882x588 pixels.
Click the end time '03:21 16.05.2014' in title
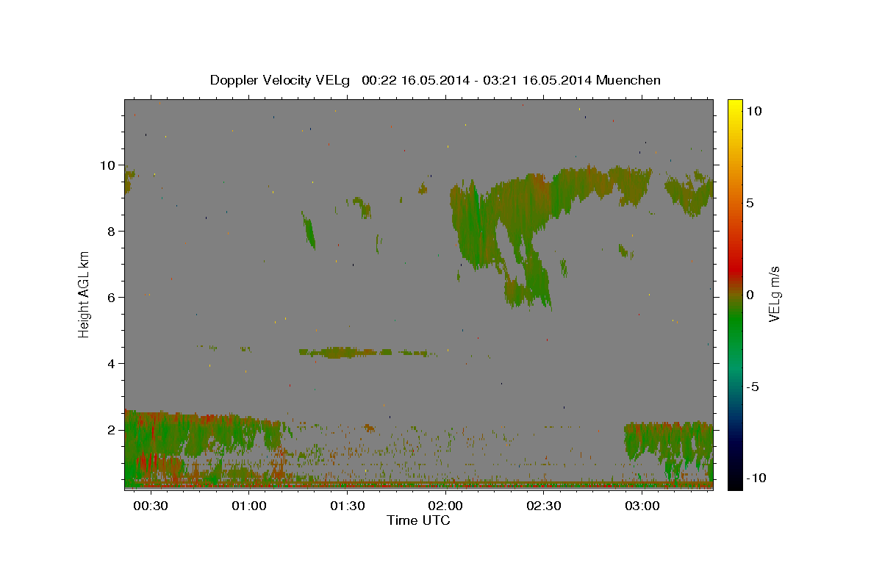pos(537,80)
